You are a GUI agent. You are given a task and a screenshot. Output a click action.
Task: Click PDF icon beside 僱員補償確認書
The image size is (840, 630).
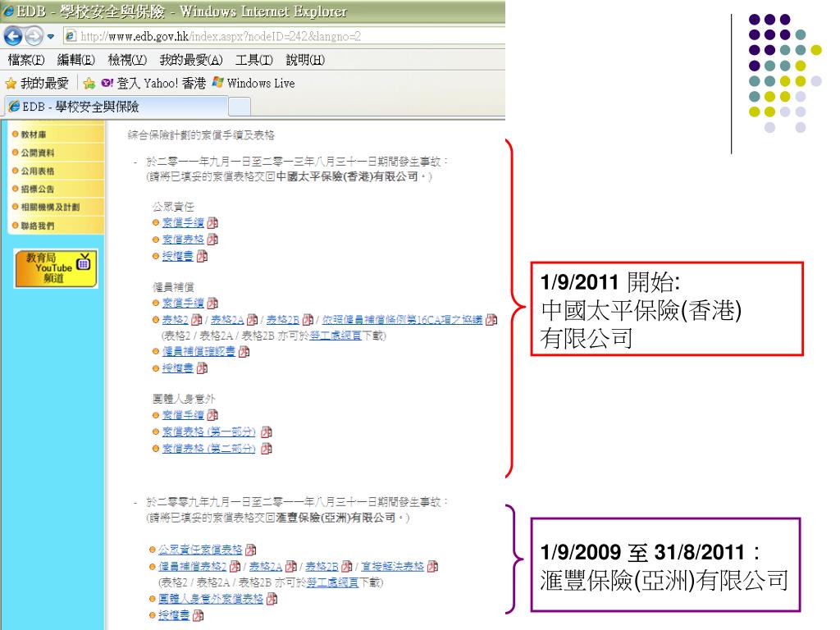[x=244, y=352]
